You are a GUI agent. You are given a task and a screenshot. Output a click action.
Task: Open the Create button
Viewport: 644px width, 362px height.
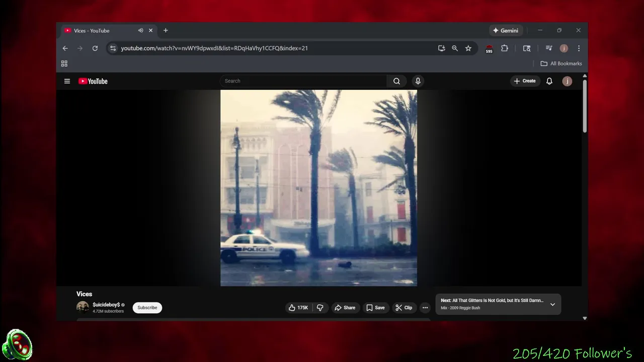point(525,81)
